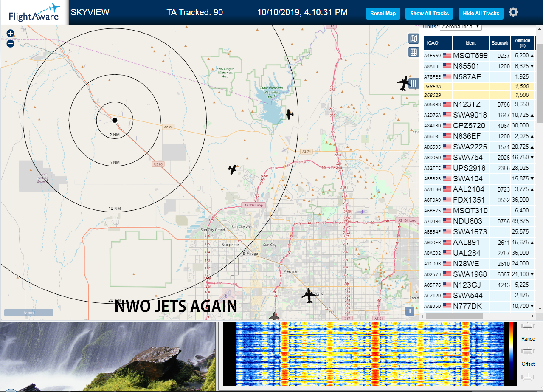Click the US flag in AAL891 row

tap(447, 242)
